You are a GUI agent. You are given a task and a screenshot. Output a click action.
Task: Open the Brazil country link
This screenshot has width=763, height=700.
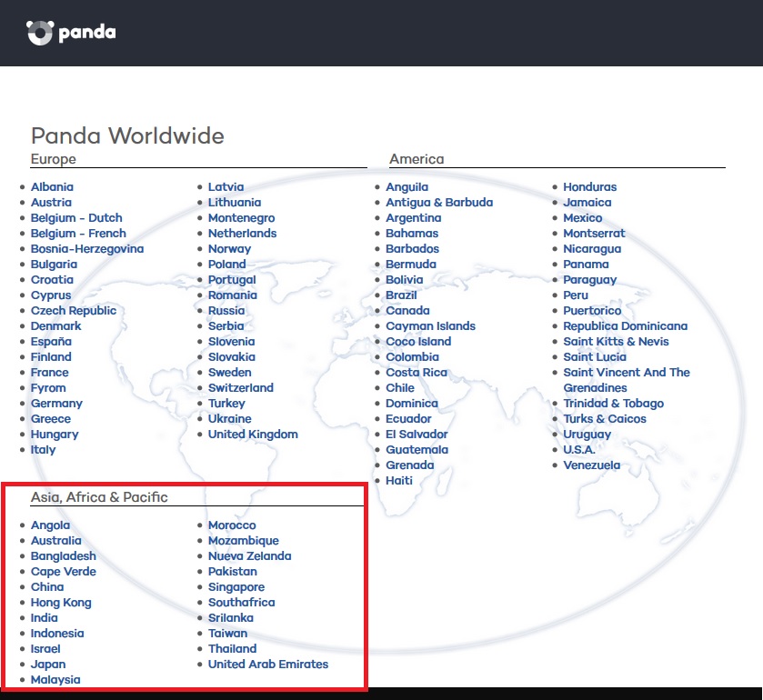tap(401, 295)
